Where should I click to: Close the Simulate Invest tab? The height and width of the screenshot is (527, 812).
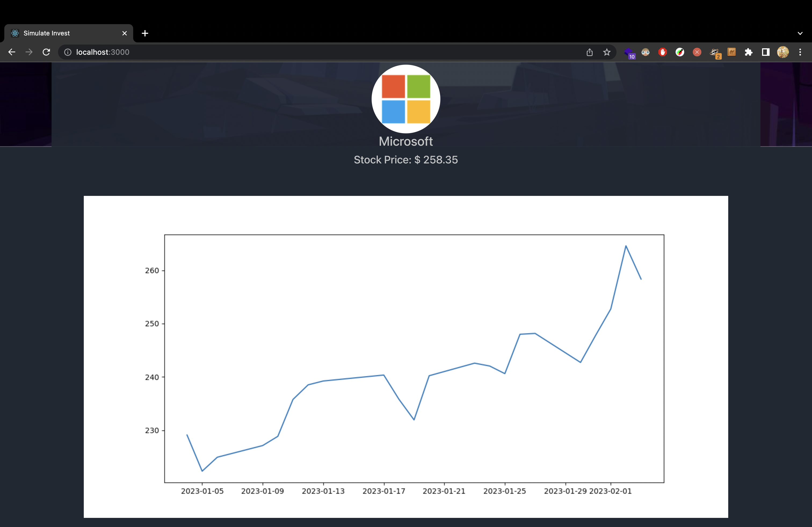click(x=125, y=33)
